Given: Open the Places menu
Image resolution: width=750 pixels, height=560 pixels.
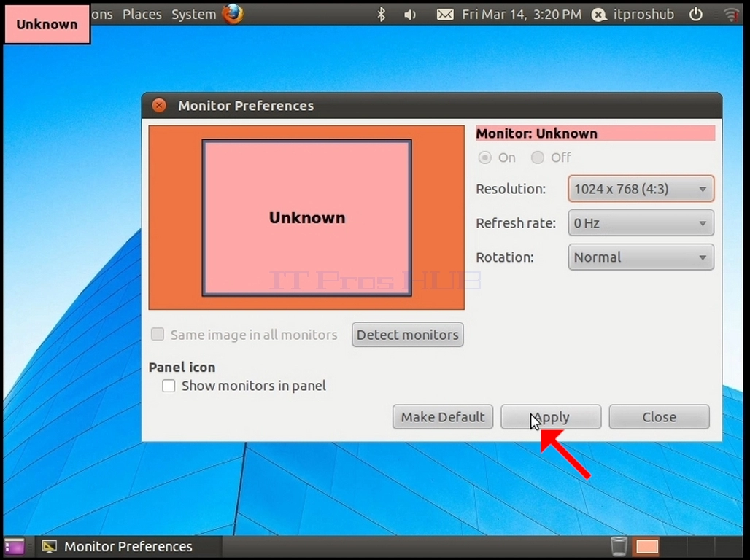Looking at the screenshot, I should point(142,15).
